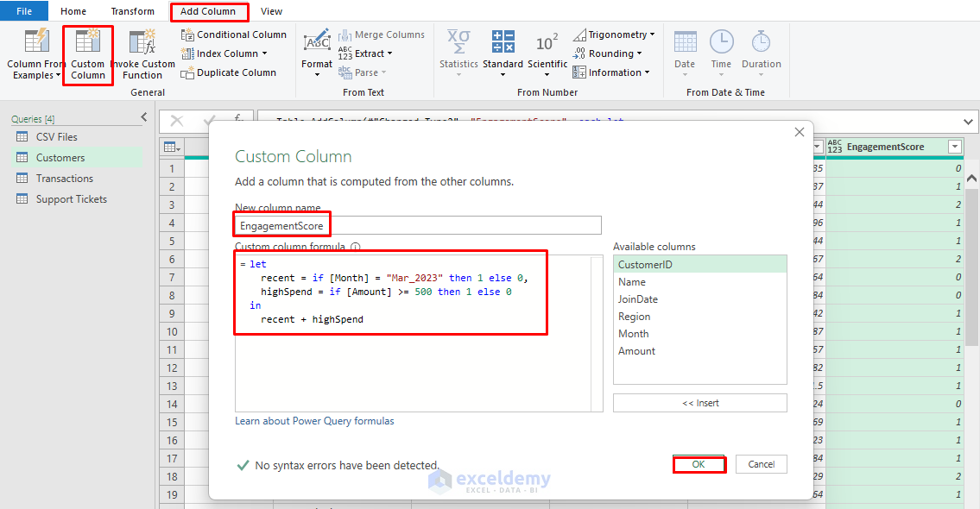Open the Index Column dropdown
This screenshot has width=980, height=509.
pyautogui.click(x=224, y=53)
